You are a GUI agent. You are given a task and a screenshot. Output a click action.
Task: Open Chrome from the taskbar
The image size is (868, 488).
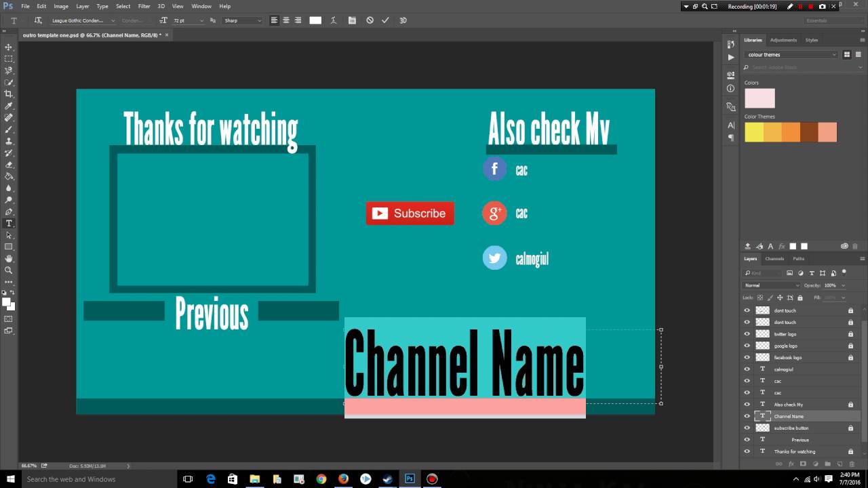[x=321, y=479]
